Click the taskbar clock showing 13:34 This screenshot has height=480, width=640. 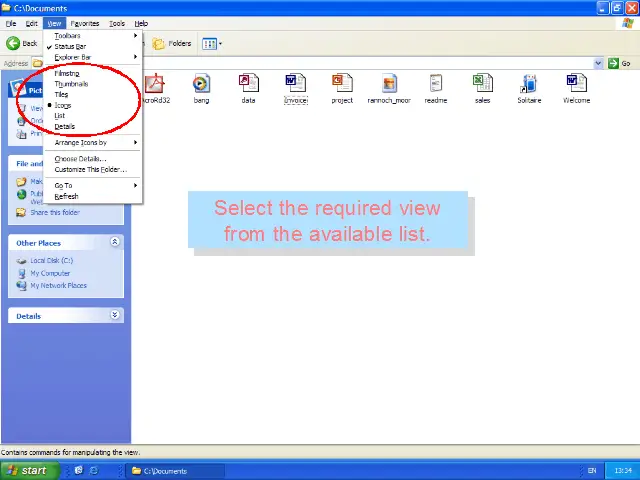click(623, 471)
